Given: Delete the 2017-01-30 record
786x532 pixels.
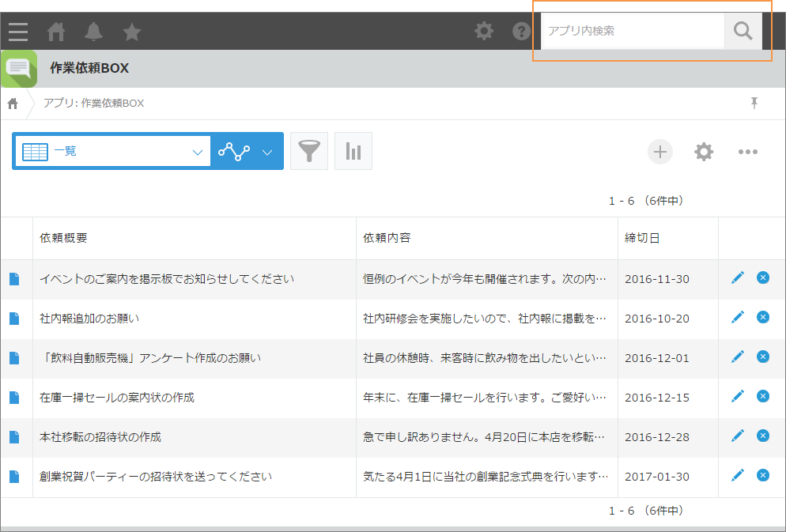Looking at the screenshot, I should coord(763,475).
